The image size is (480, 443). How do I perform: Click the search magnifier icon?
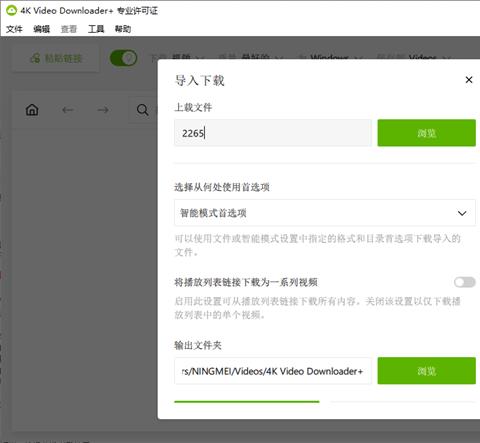[x=143, y=110]
